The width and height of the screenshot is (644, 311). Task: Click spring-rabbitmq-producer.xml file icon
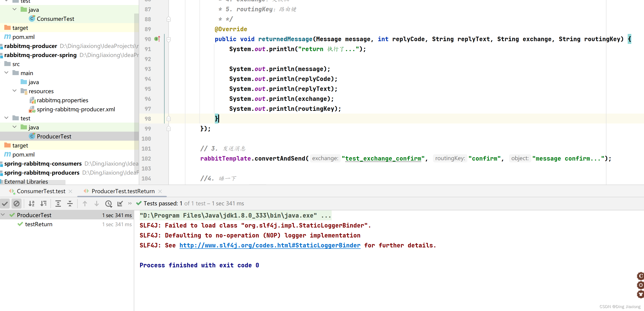(32, 109)
